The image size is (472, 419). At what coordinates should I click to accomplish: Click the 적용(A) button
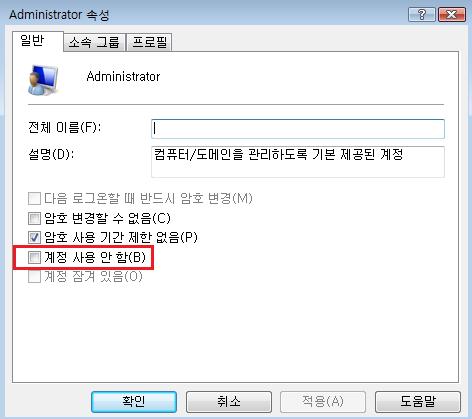323,402
